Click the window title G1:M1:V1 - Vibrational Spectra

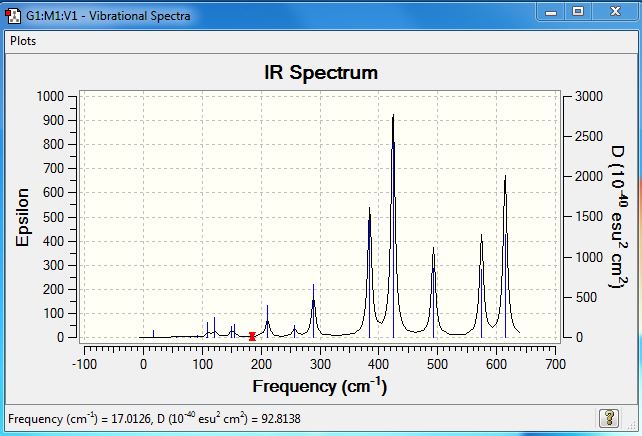108,16
